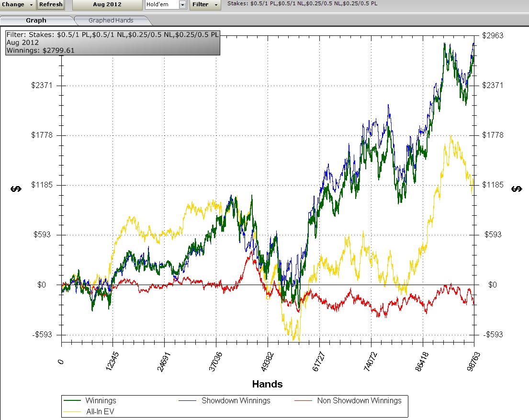529x420 pixels.
Task: Expand the Hold'em game type combo box
Action: (x=182, y=4)
